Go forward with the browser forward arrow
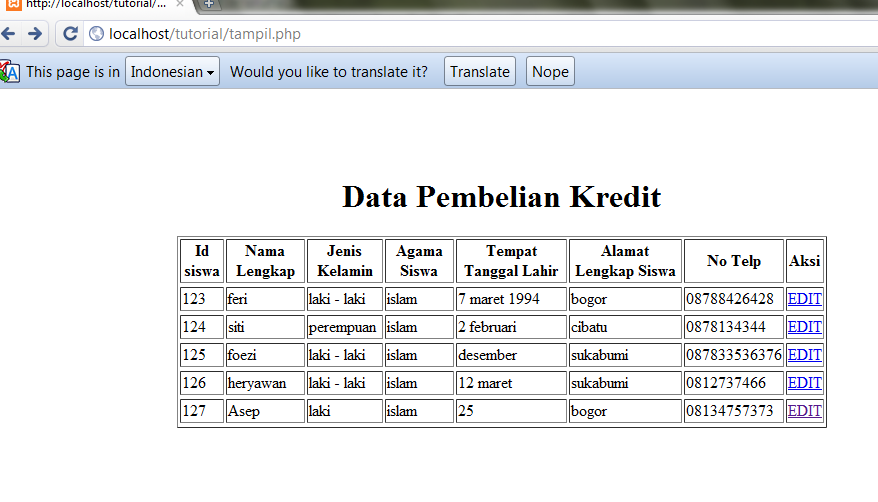This screenshot has width=878, height=502. (x=35, y=34)
